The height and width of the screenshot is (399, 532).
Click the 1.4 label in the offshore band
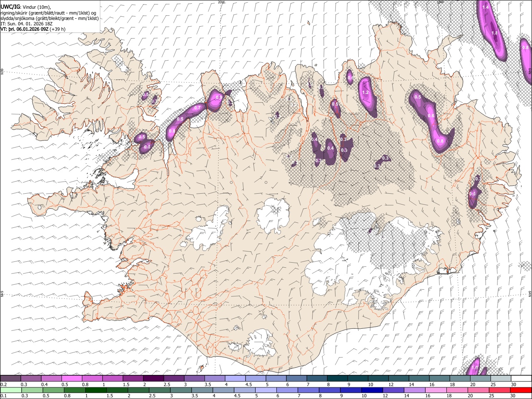coord(485,7)
